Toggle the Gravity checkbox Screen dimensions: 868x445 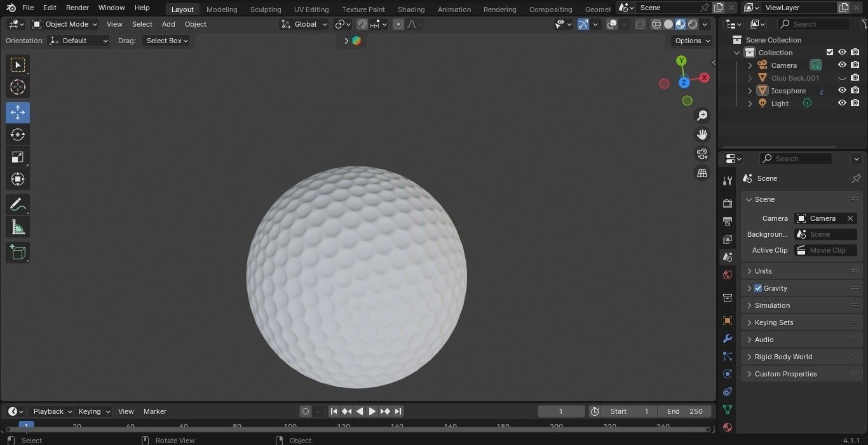(758, 288)
